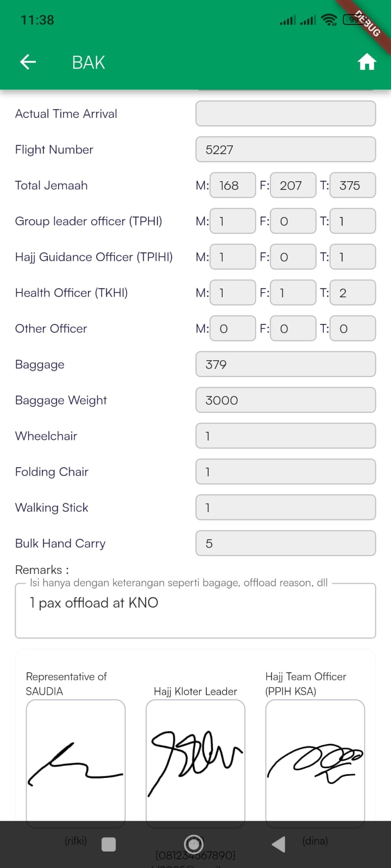The image size is (391, 868).
Task: Open the SAUDIA representative signature pad
Action: (75, 759)
